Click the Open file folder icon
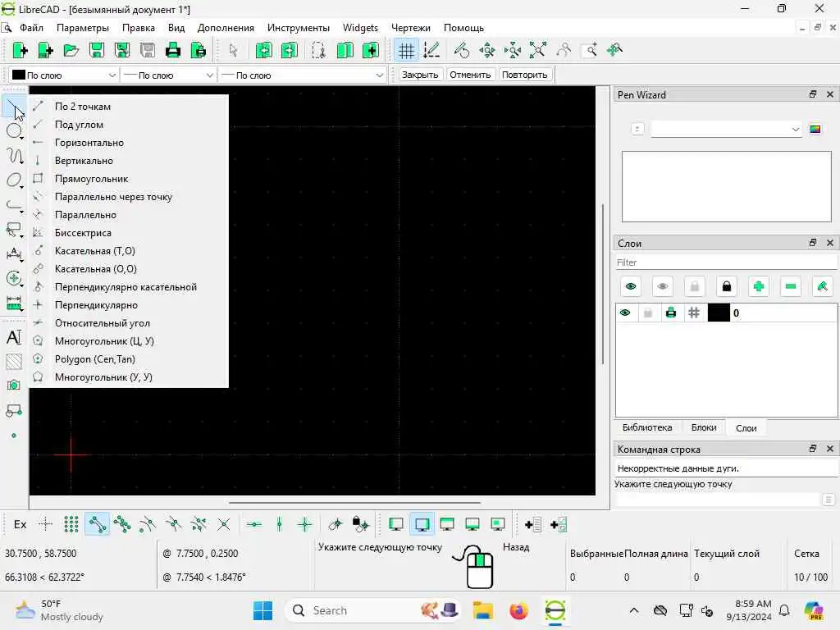840x630 pixels. (71, 50)
